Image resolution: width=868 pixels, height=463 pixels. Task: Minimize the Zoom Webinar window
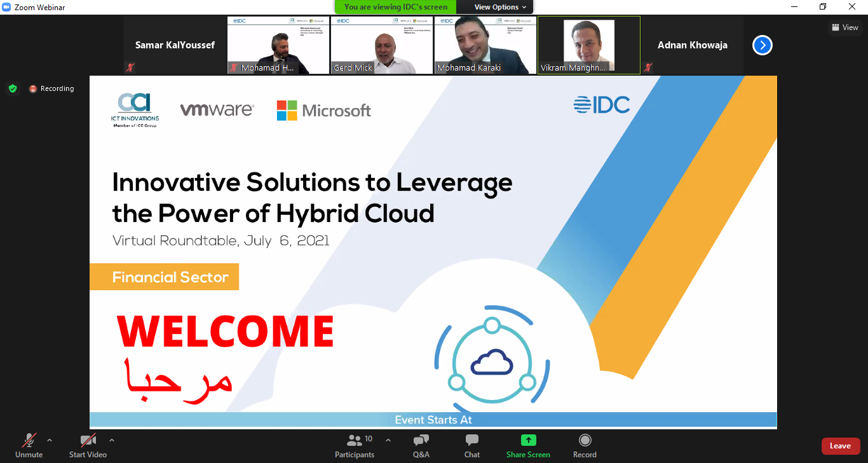pos(794,7)
